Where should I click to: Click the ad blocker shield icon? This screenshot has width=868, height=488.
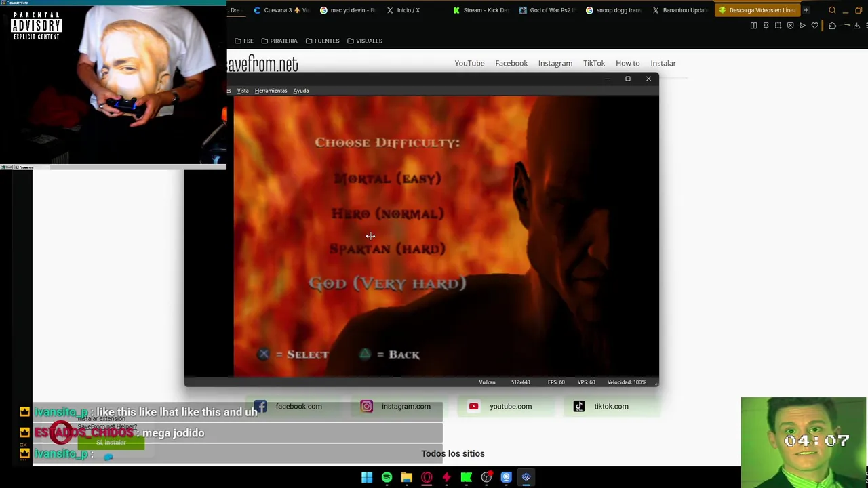[x=791, y=26]
